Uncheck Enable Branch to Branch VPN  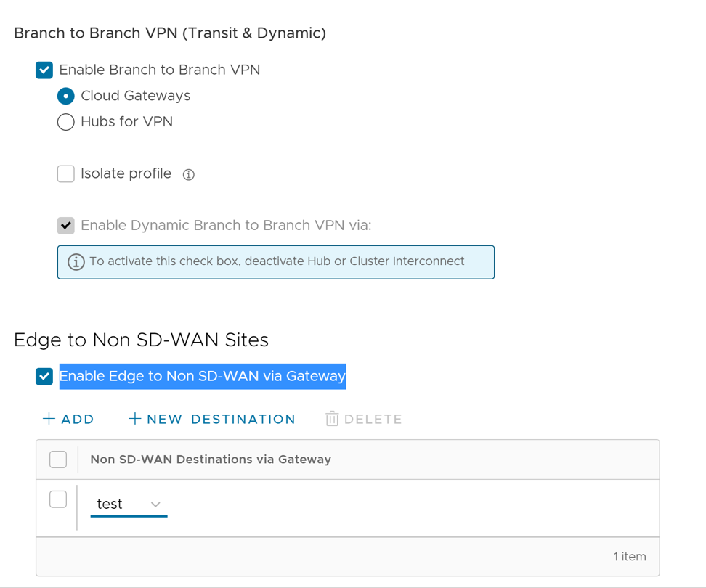44,70
